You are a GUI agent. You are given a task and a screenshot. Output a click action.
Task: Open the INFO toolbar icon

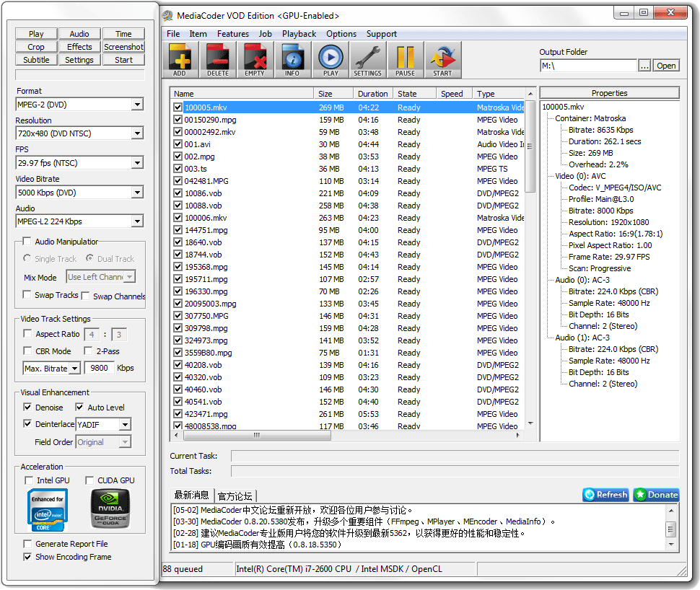[x=292, y=60]
